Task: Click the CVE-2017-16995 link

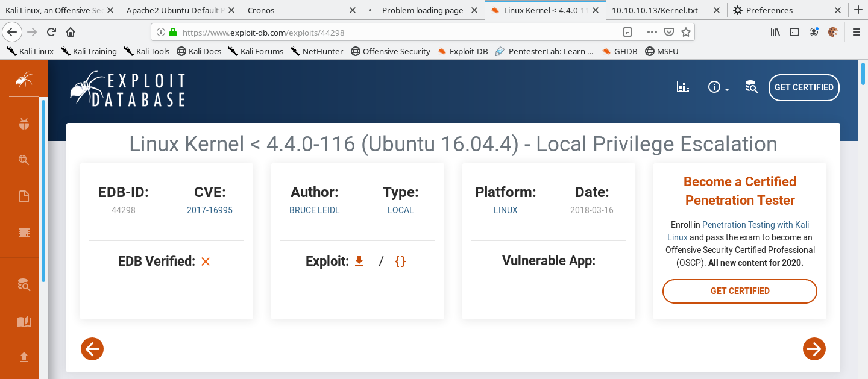Action: pyautogui.click(x=209, y=210)
